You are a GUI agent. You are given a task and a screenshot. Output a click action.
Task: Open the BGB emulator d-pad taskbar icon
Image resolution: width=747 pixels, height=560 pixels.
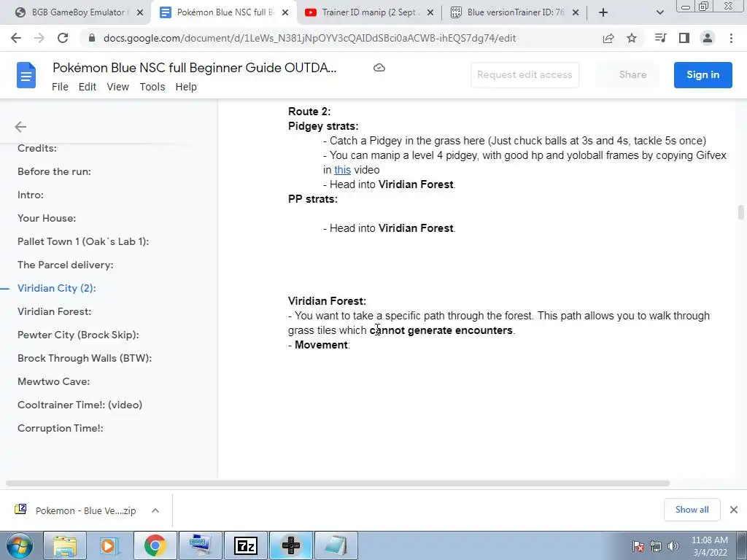[290, 545]
